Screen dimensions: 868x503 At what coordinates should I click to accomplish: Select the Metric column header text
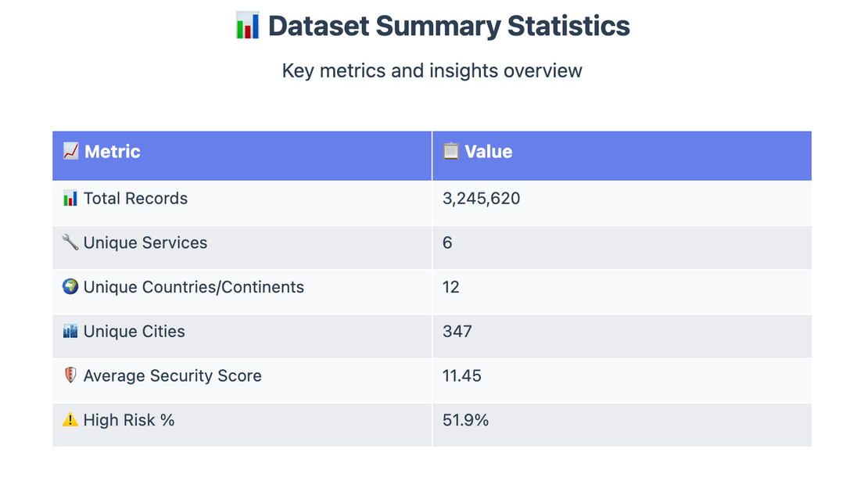click(x=112, y=152)
